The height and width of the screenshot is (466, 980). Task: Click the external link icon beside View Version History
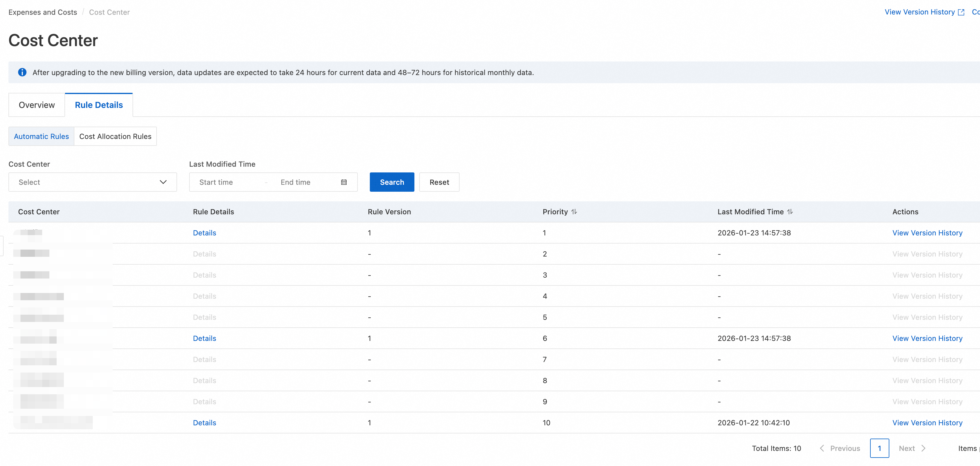coord(961,12)
